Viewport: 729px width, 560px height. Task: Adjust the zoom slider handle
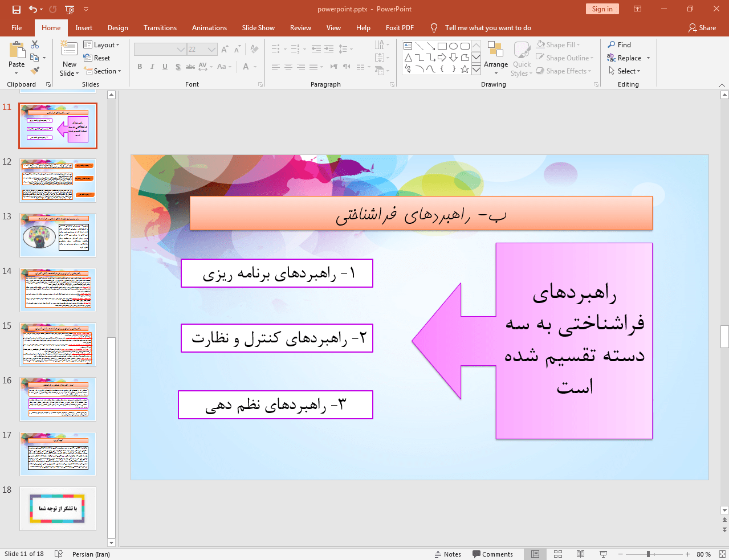tap(648, 554)
